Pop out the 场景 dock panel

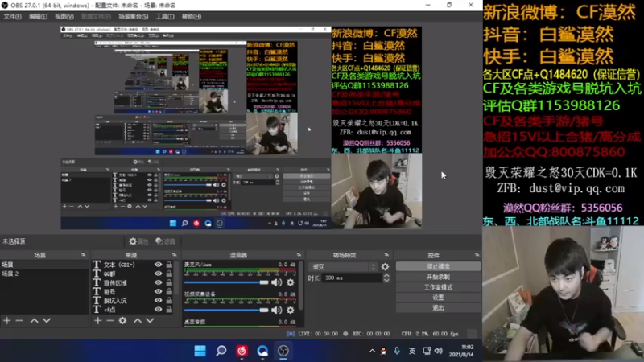[x=84, y=255]
